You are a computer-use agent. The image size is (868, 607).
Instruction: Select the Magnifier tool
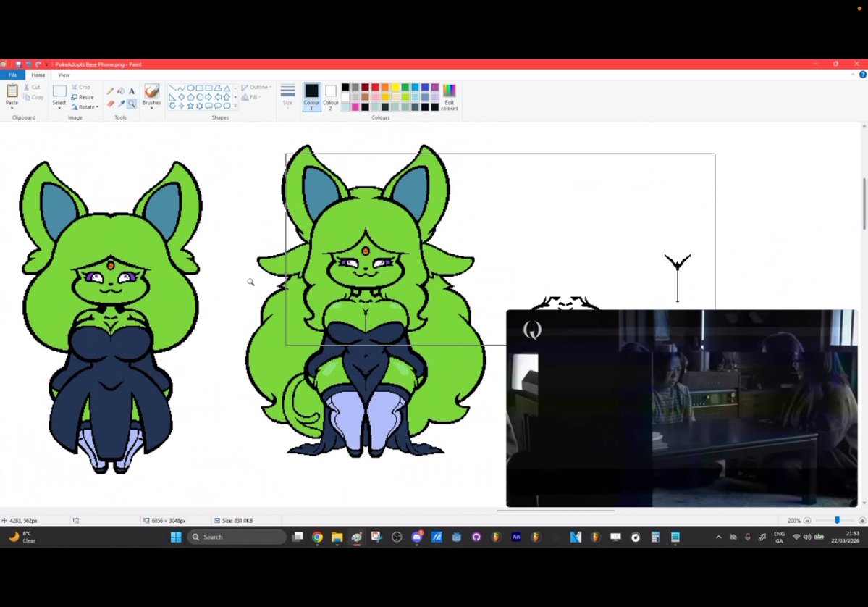(x=132, y=103)
